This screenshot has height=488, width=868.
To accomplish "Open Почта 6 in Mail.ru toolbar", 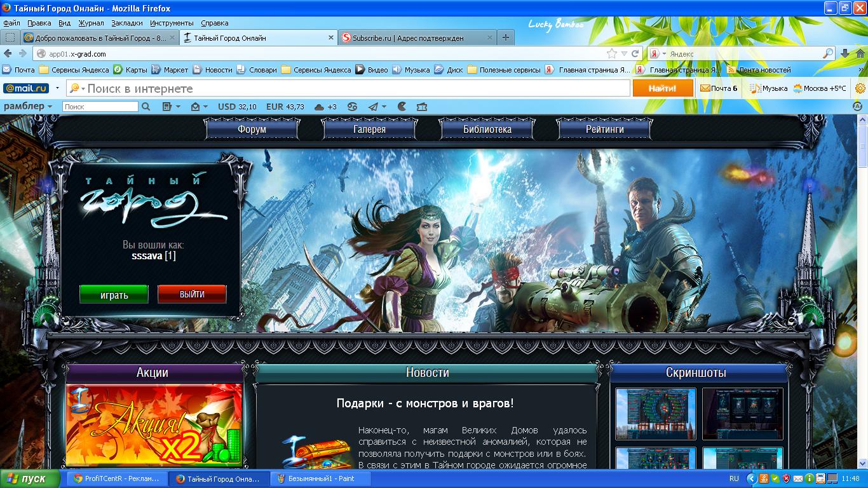I will pyautogui.click(x=719, y=88).
